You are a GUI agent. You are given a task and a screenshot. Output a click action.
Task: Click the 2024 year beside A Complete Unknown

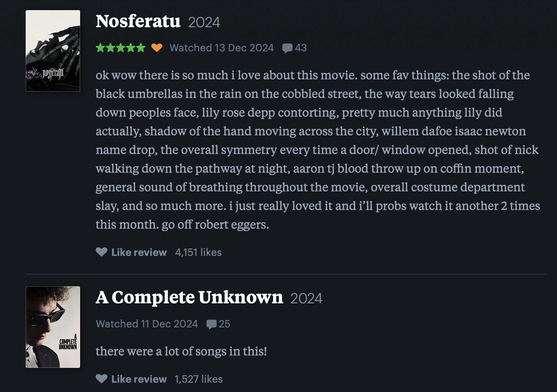[306, 299]
